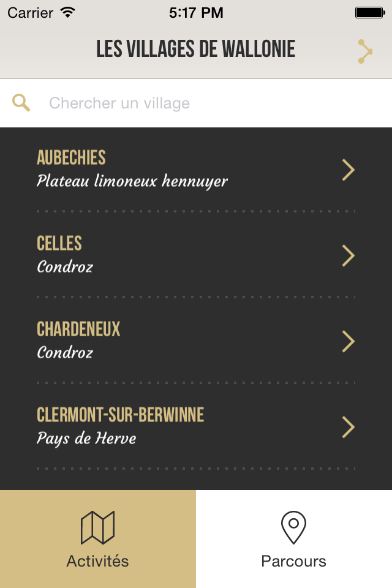Tap the Wi-Fi signal icon in status bar
Image resolution: width=392 pixels, height=588 pixels.
[68, 12]
